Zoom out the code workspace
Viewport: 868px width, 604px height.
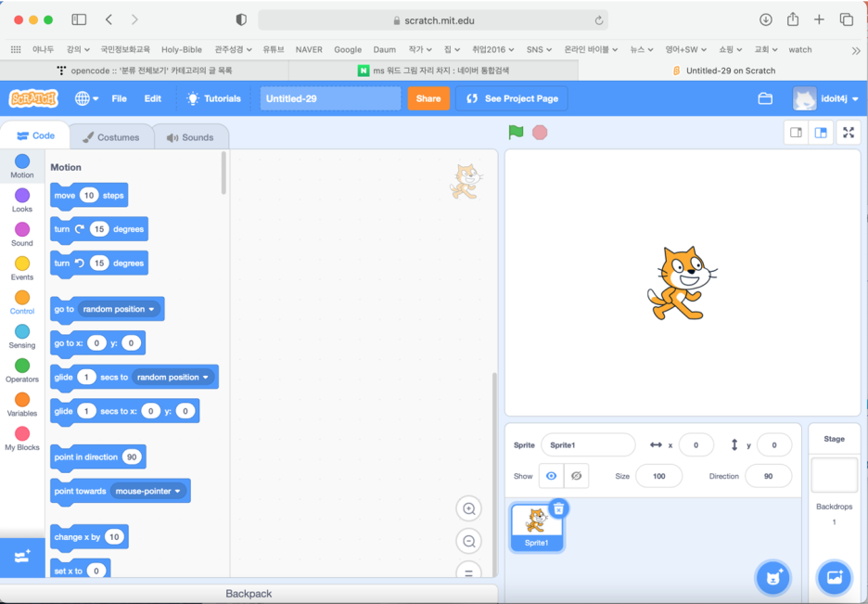[469, 541]
